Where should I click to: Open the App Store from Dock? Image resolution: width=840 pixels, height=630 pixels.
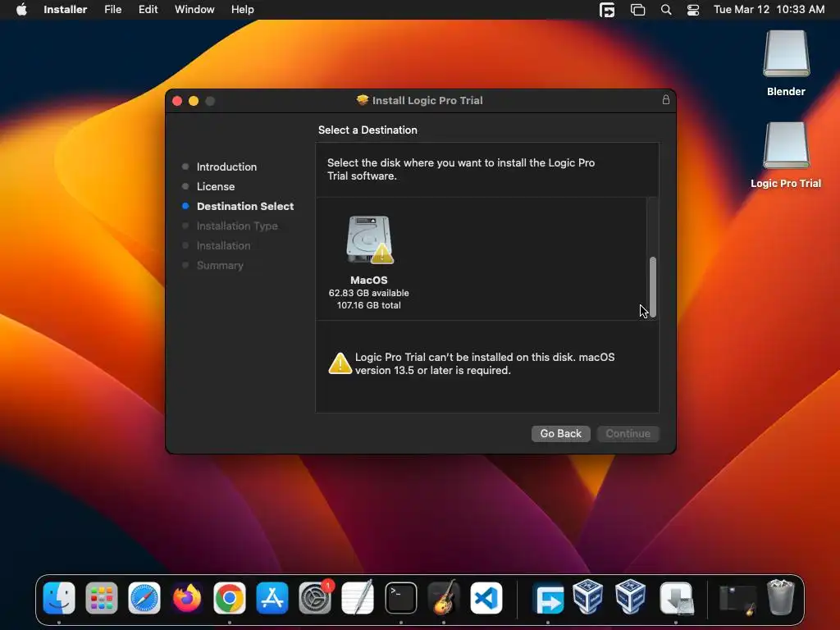pos(272,598)
